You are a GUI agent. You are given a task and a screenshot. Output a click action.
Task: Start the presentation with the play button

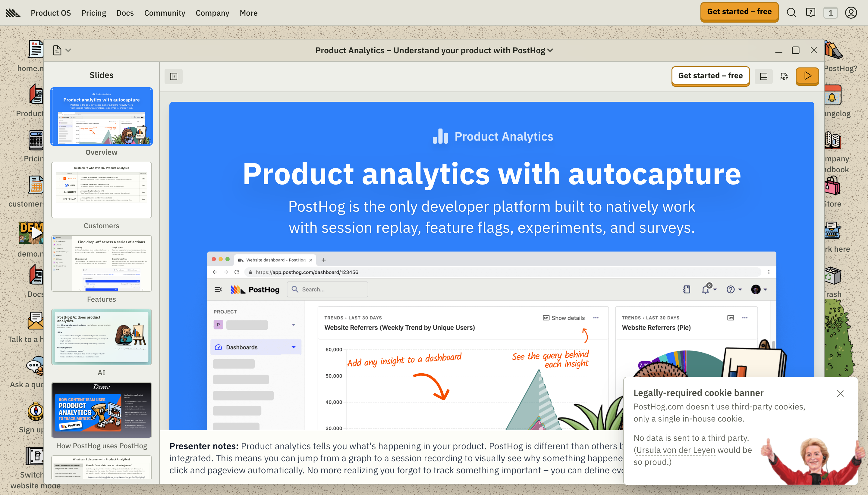(807, 76)
